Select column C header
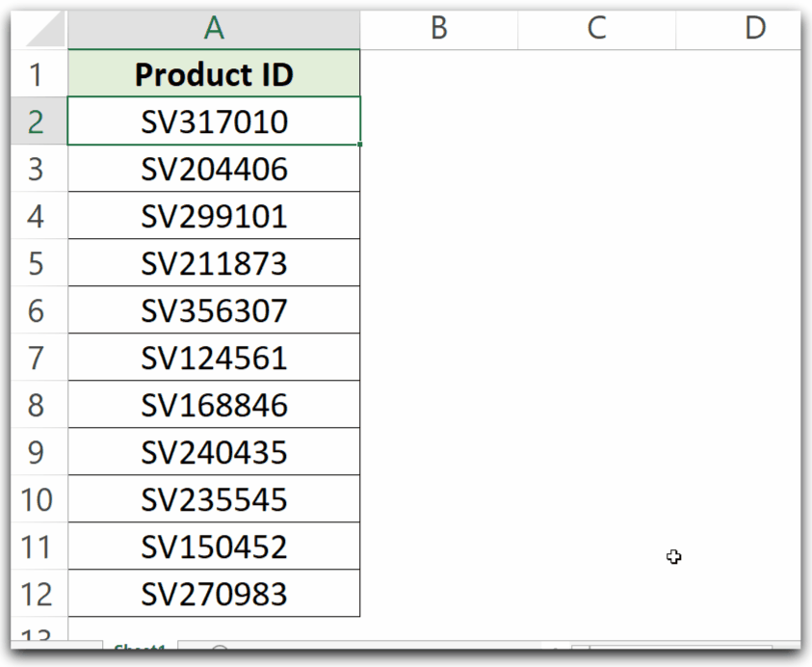The width and height of the screenshot is (812, 667). click(595, 28)
